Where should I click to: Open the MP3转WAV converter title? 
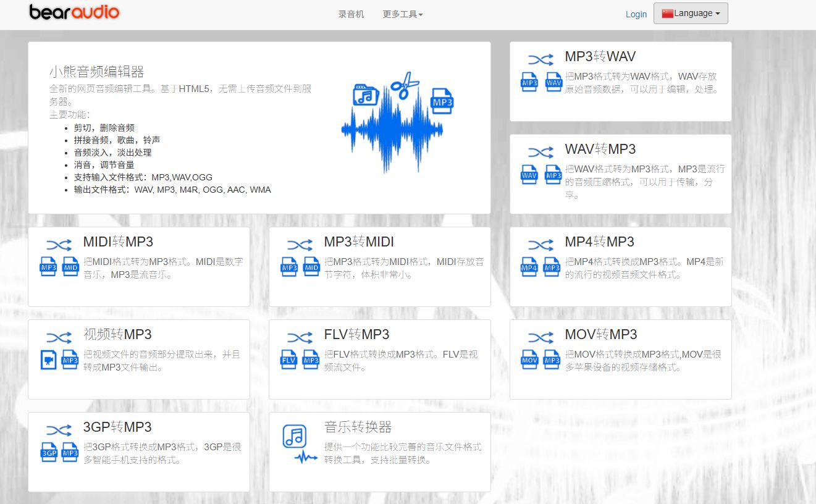[600, 57]
